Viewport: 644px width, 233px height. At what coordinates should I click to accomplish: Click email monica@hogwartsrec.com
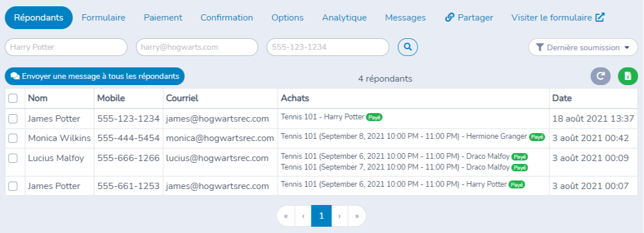coord(220,138)
